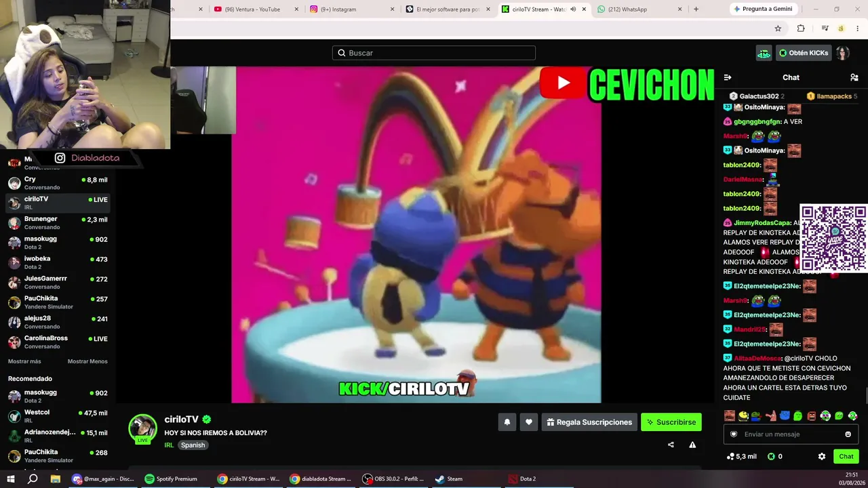
Task: Click the Galactus302 top gifter name
Action: (759, 96)
